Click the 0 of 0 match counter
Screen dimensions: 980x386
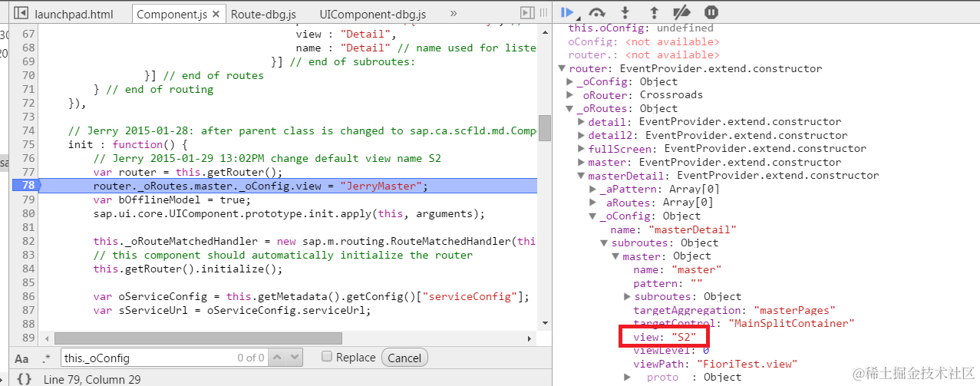[x=250, y=358]
